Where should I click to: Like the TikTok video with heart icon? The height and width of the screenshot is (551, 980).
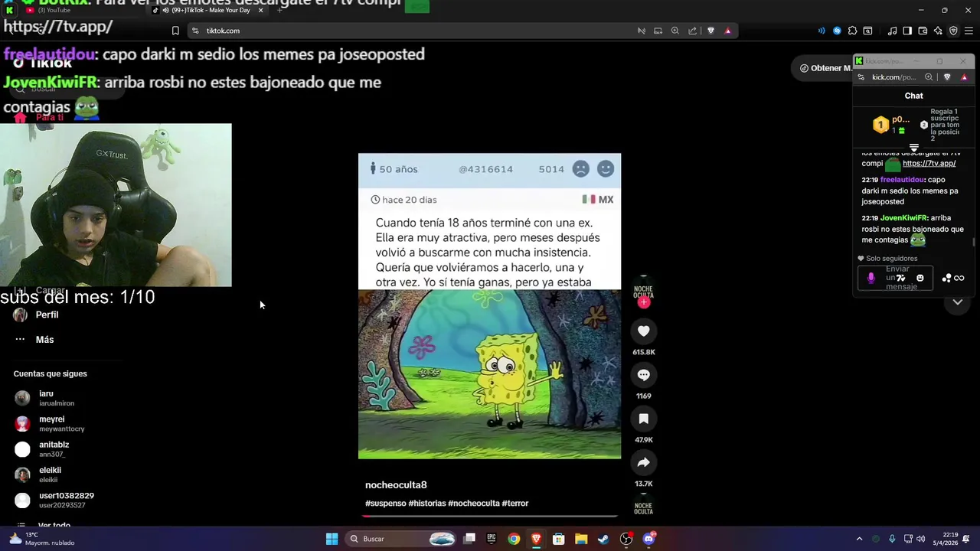(643, 331)
